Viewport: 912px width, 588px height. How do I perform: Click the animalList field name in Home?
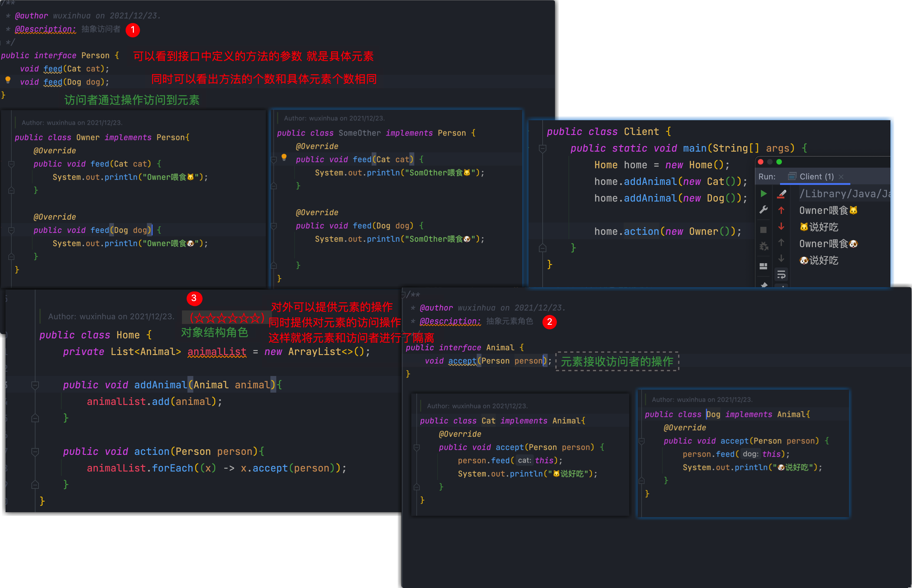tap(217, 352)
